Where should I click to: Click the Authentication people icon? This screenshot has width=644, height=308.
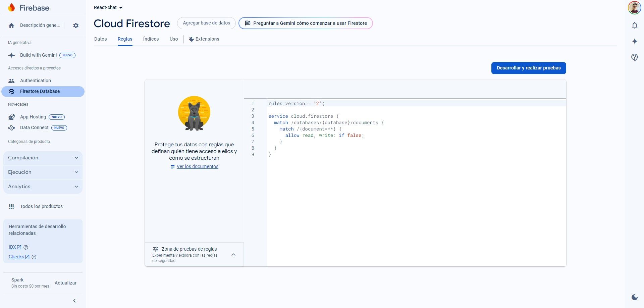pyautogui.click(x=11, y=81)
